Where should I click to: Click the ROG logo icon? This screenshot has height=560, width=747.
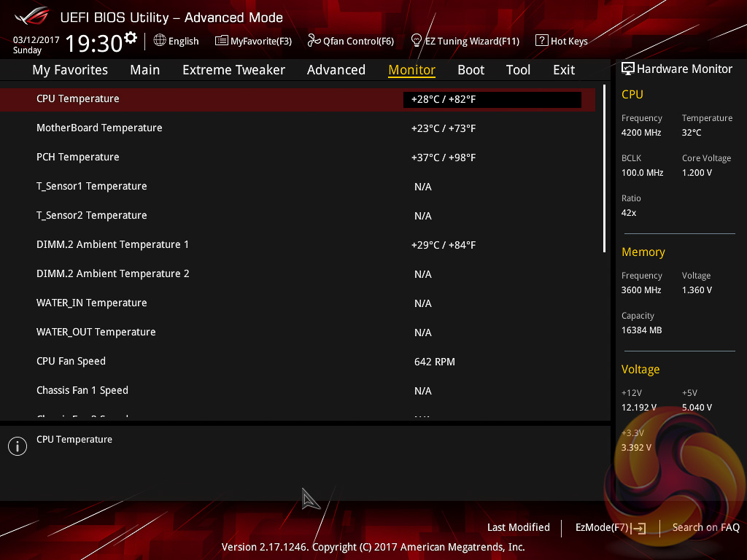point(31,16)
